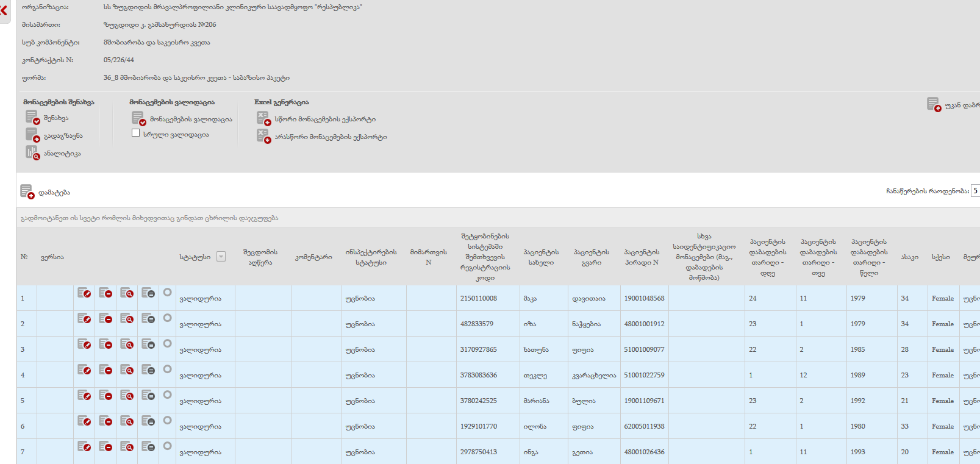
Task: Click the search-view icon in row 3
Action: tap(127, 344)
